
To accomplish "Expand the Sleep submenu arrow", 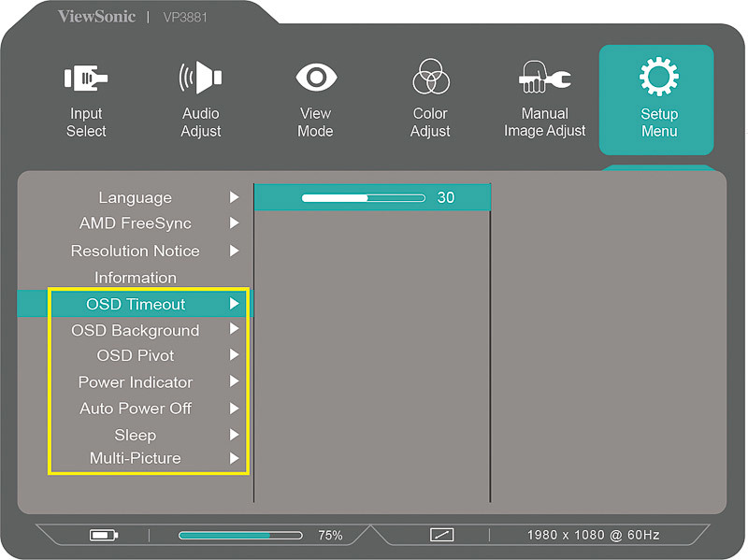I will 234,434.
